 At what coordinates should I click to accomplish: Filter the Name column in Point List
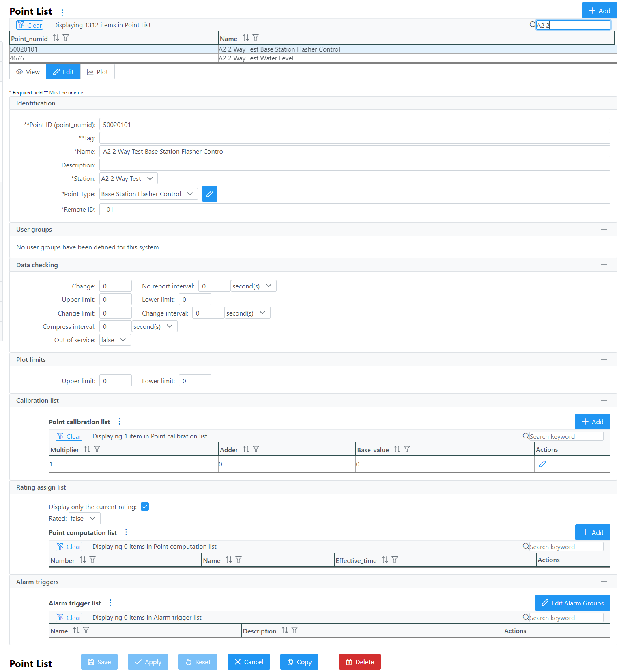(x=256, y=38)
